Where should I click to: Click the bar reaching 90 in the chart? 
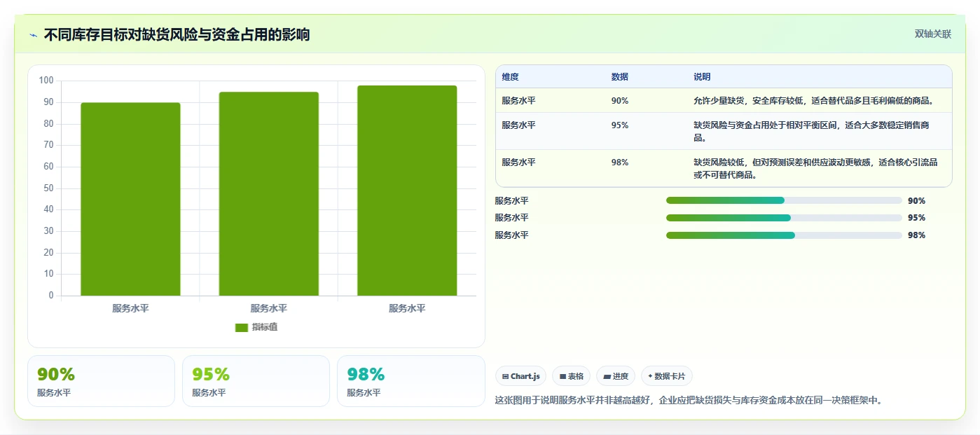130,199
